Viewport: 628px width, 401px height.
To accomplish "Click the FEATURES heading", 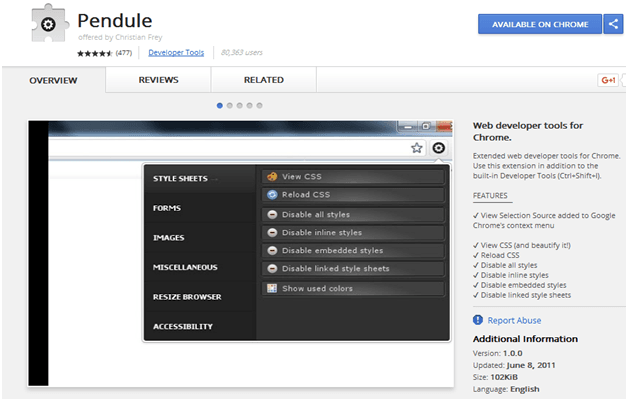I will [x=490, y=195].
